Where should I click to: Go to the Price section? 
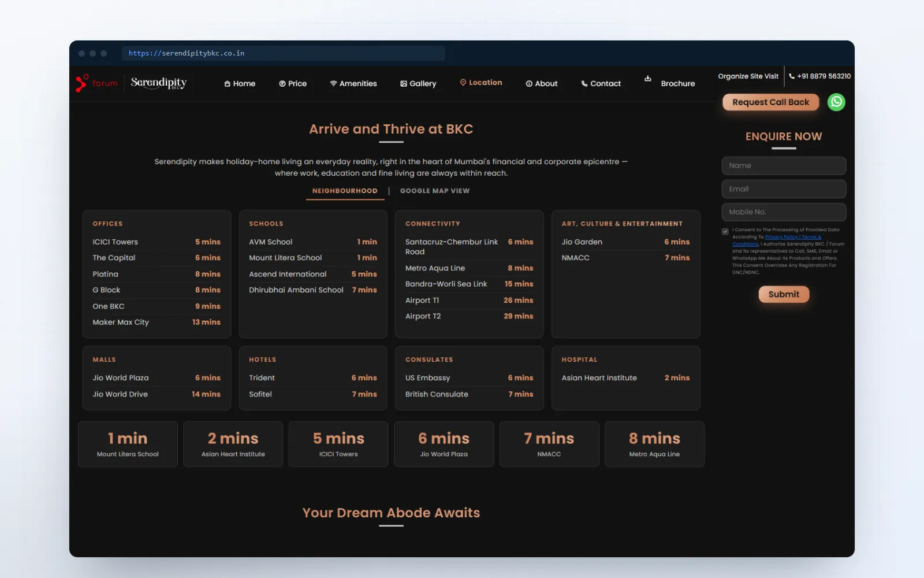pos(293,84)
